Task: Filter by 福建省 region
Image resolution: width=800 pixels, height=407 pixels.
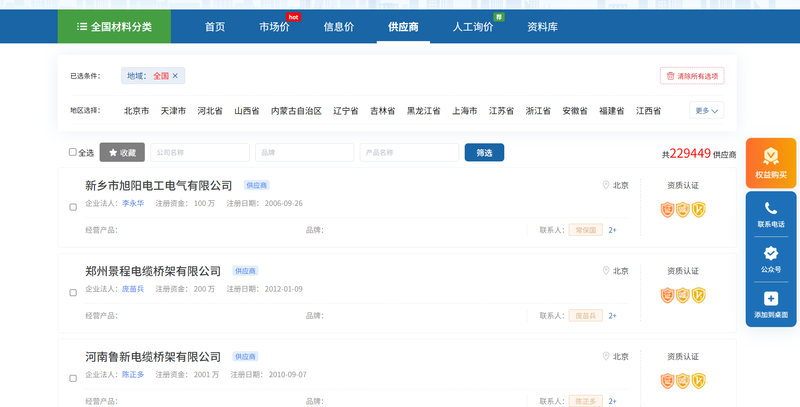Action: click(612, 111)
